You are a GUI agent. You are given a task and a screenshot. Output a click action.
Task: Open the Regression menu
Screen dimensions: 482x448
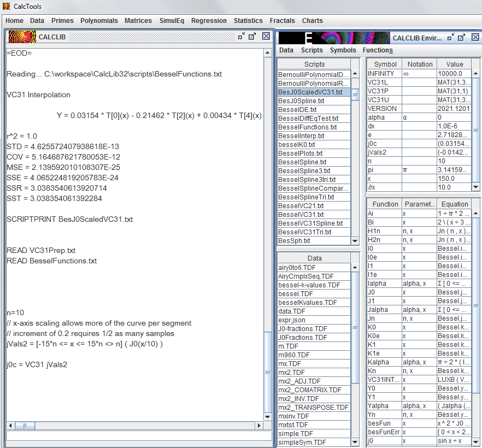pyautogui.click(x=209, y=21)
